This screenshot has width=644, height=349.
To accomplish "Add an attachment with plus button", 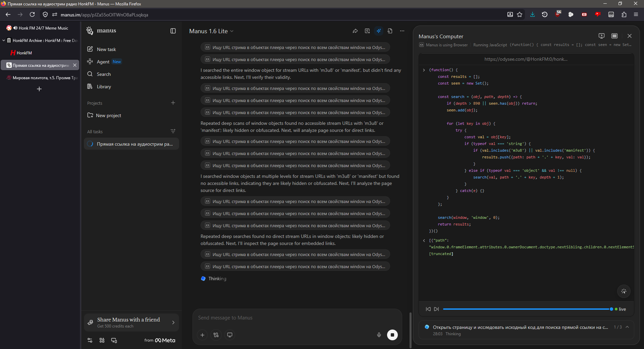I will (x=202, y=335).
